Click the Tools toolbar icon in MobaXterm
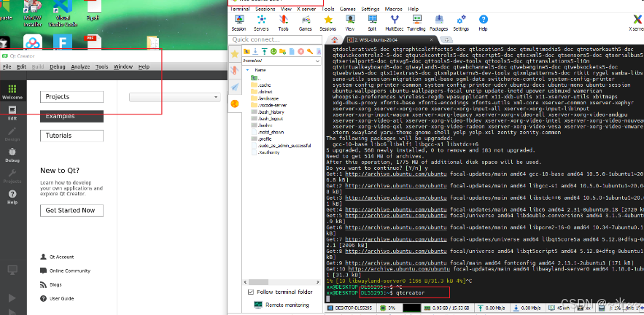The image size is (644, 315). tap(284, 23)
